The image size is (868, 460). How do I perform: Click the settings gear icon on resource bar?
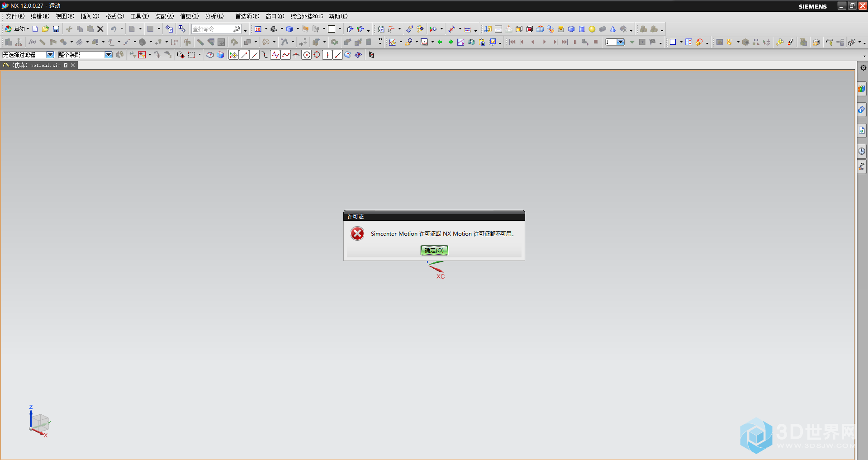(863, 68)
